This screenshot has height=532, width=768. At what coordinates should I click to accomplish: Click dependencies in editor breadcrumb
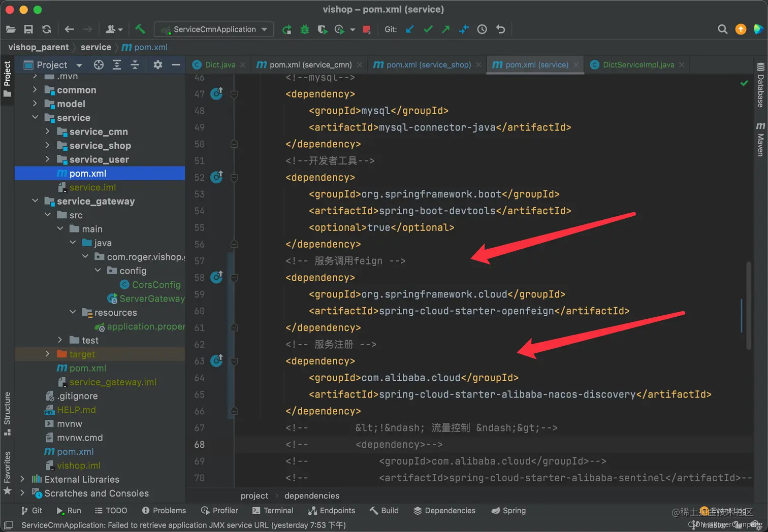click(312, 495)
